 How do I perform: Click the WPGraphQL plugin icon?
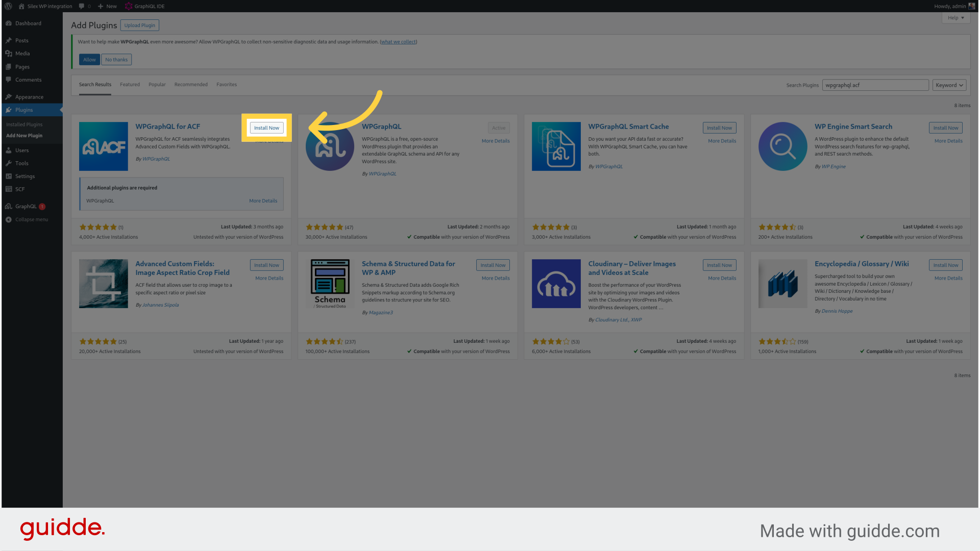pyautogui.click(x=329, y=146)
